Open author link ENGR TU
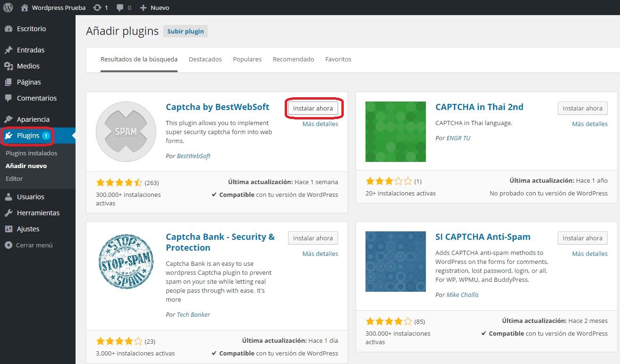The image size is (620, 364). [x=458, y=138]
